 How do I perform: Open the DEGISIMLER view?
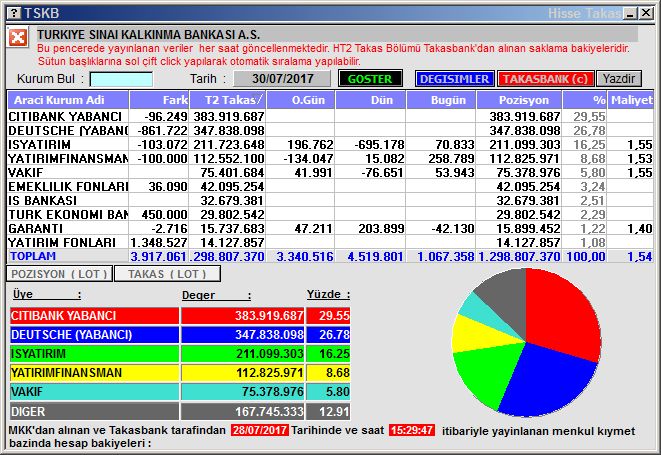pos(453,79)
